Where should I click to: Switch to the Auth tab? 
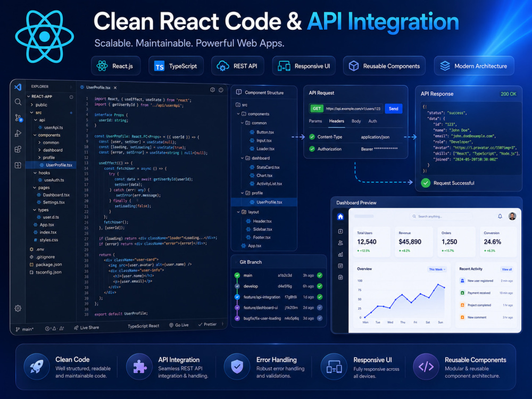[x=372, y=121]
